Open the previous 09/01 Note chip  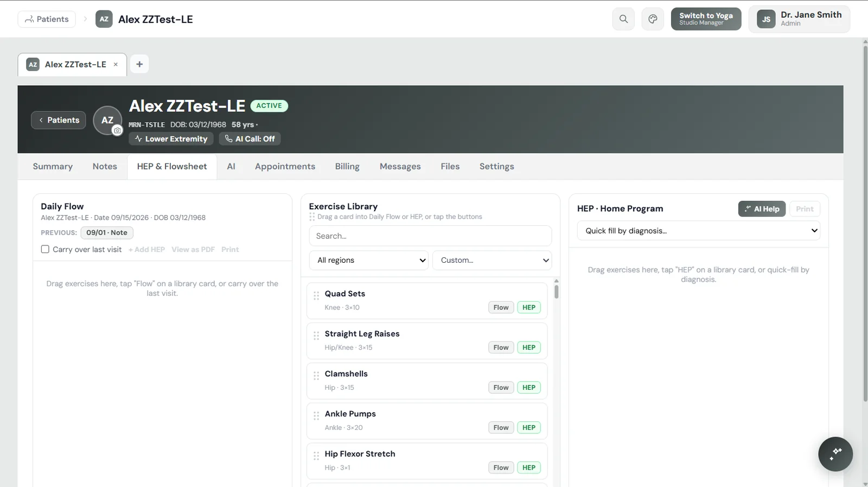107,233
